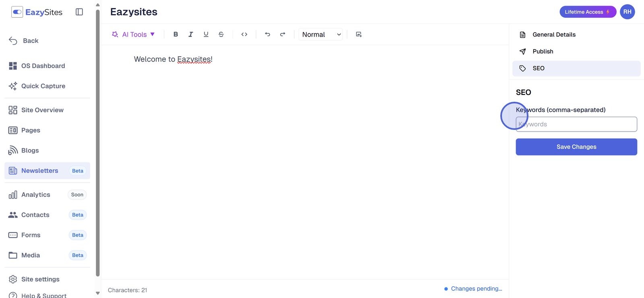Click Save Changes button
The height and width of the screenshot is (298, 644).
tap(576, 147)
